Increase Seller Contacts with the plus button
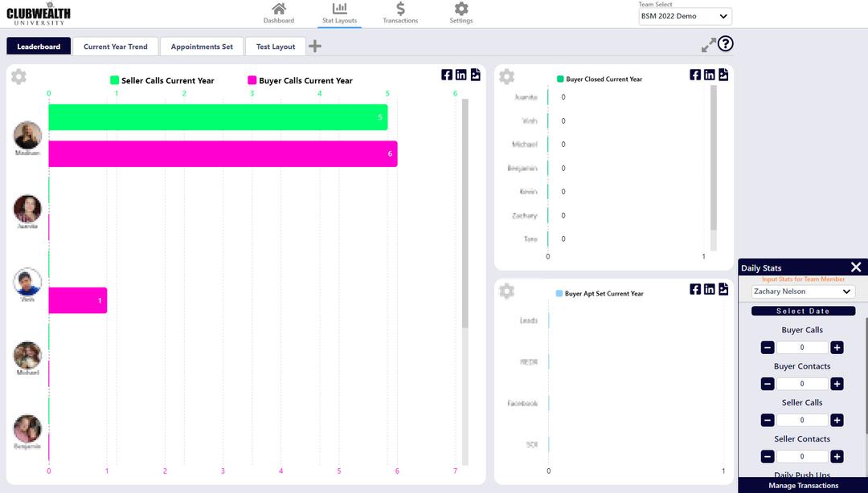Image resolution: width=868 pixels, height=493 pixels. pos(837,457)
